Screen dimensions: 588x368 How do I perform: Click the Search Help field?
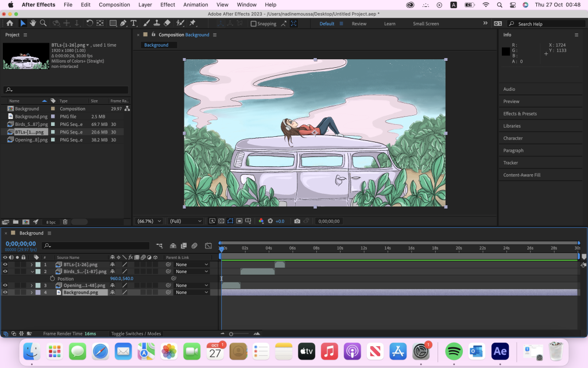(547, 24)
